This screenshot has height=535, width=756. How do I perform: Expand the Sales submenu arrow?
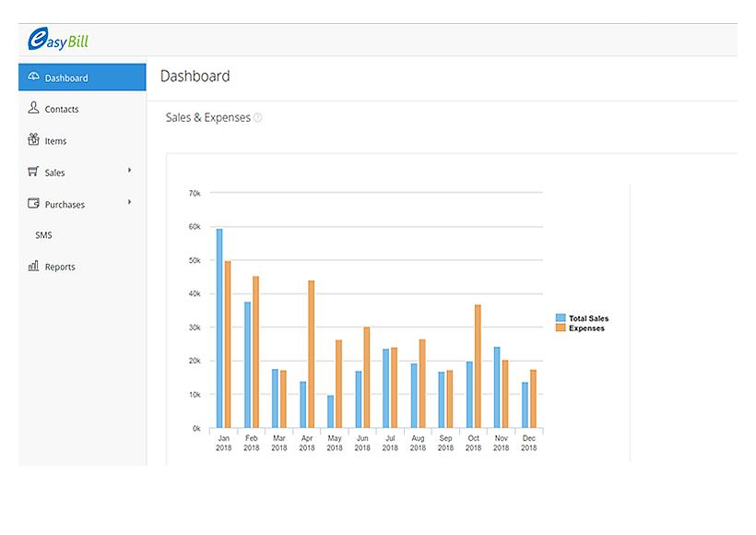pyautogui.click(x=130, y=171)
